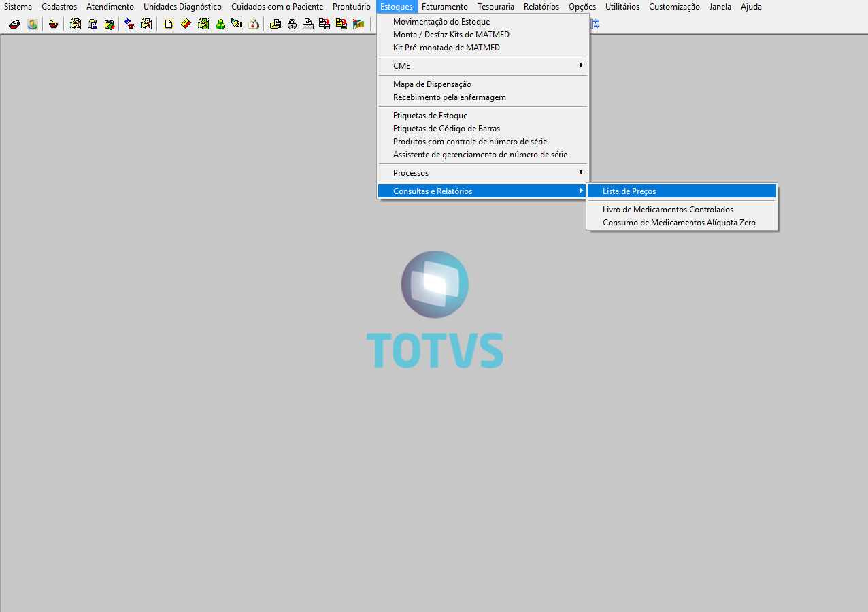Choose Produtos com controle de número de série

coord(483,142)
